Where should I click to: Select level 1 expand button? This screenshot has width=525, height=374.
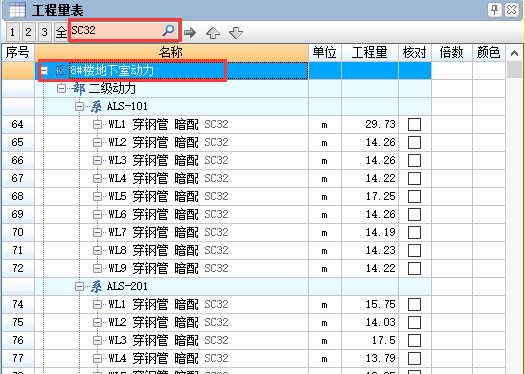tap(12, 32)
